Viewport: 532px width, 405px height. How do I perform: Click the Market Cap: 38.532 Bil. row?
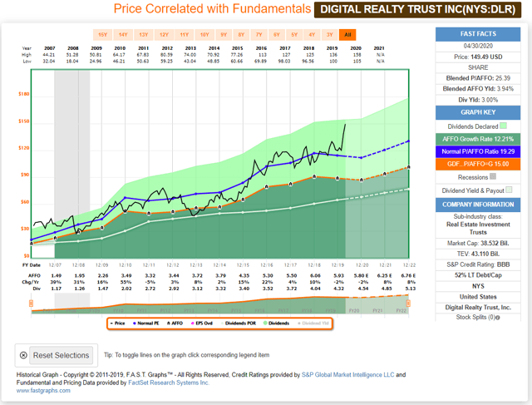pos(478,243)
